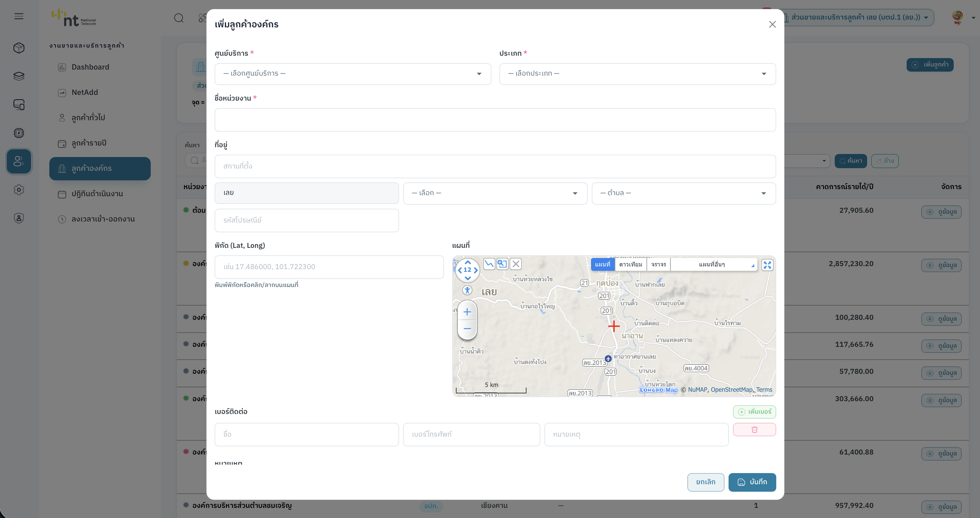
Task: Click the map zoom out minus button
Action: (x=467, y=328)
